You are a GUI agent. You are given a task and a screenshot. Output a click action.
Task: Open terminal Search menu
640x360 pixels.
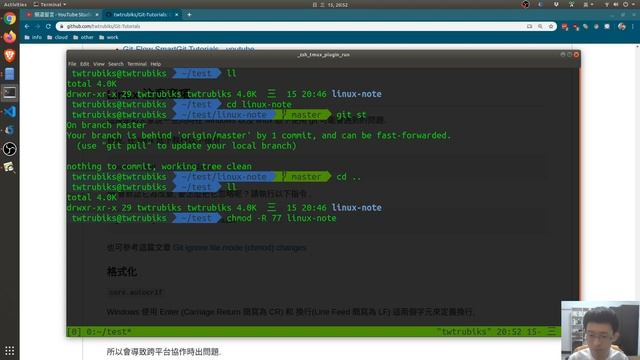coord(116,64)
